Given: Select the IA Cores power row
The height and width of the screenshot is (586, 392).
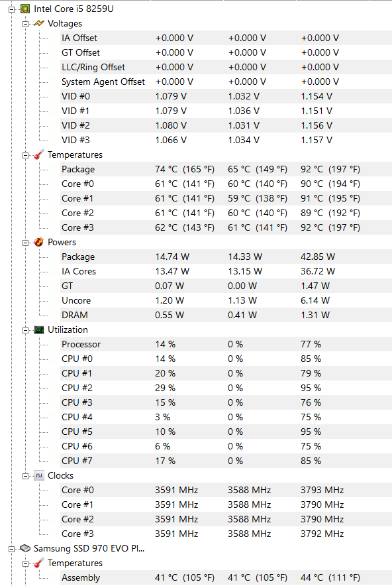Looking at the screenshot, I should [226, 271].
